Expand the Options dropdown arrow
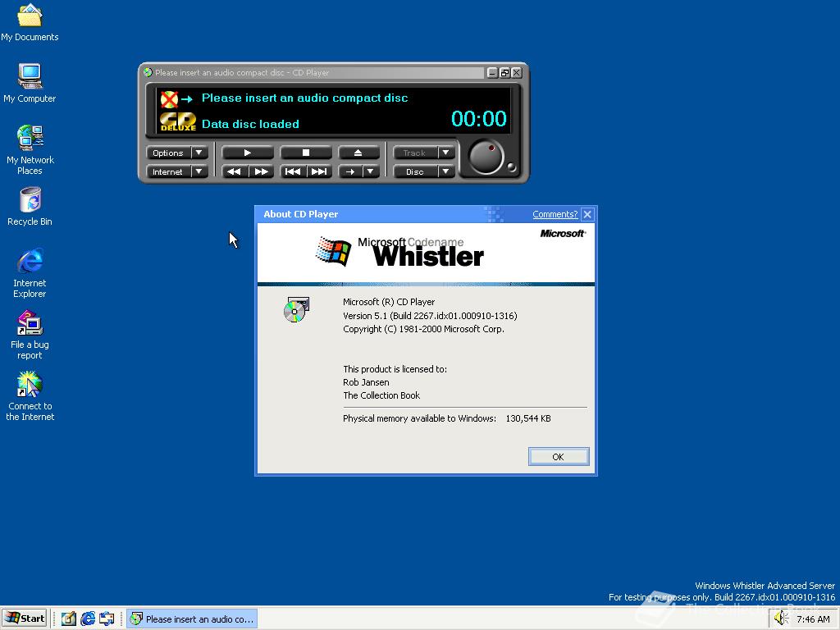Viewport: 840px width, 630px height. [x=199, y=153]
